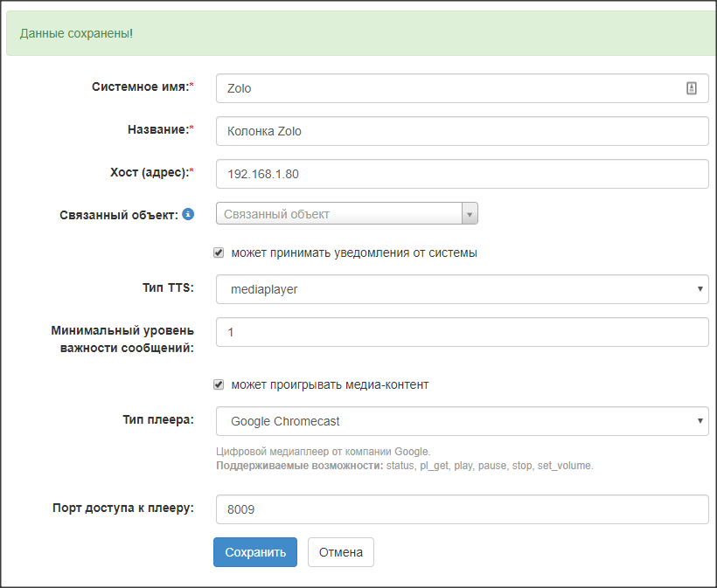Click the Тип TTS label
This screenshot has width=717, height=588.
click(x=168, y=288)
